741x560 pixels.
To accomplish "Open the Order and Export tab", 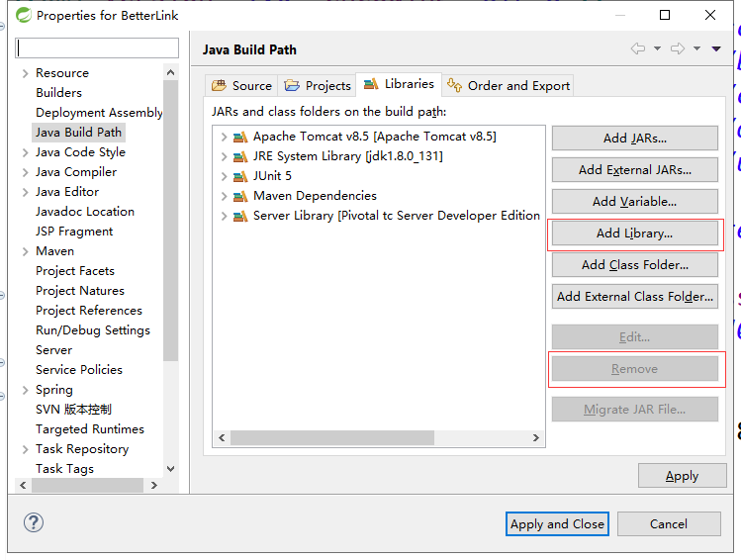I will [x=509, y=85].
